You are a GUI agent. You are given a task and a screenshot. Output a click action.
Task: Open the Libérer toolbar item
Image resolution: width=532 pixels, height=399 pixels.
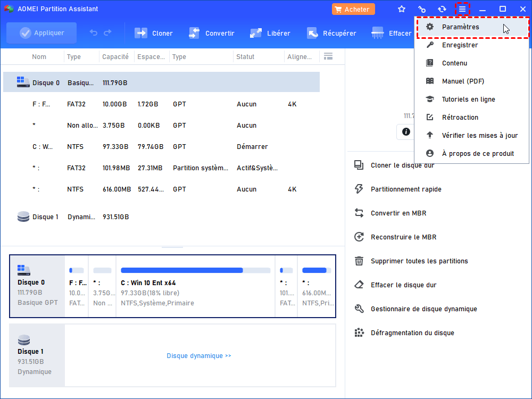tap(270, 33)
